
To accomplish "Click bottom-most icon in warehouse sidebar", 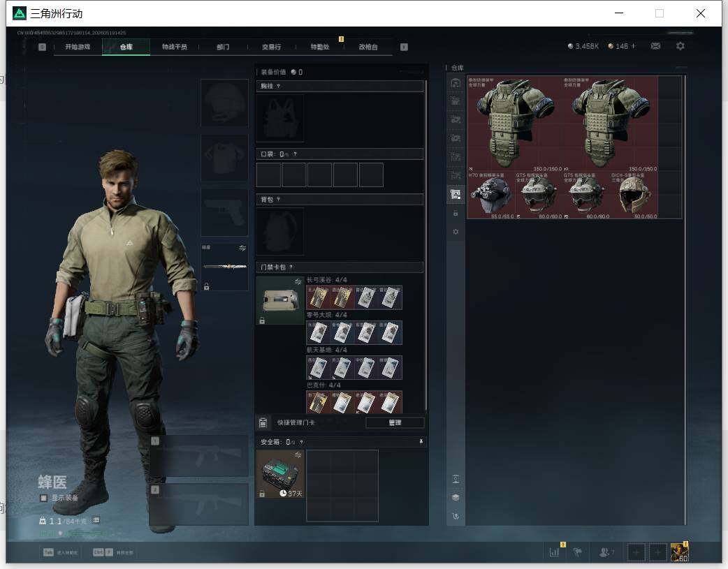I will pyautogui.click(x=456, y=516).
